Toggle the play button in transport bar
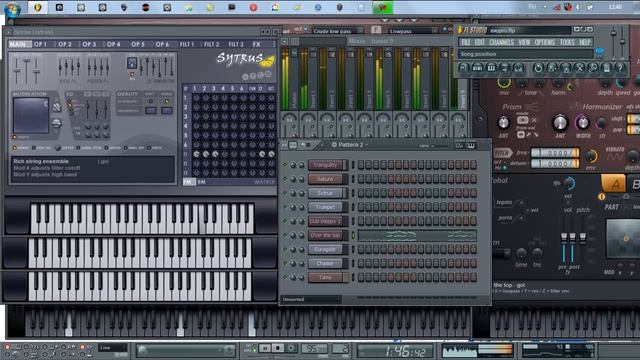The width and height of the screenshot is (640, 360). tap(265, 349)
